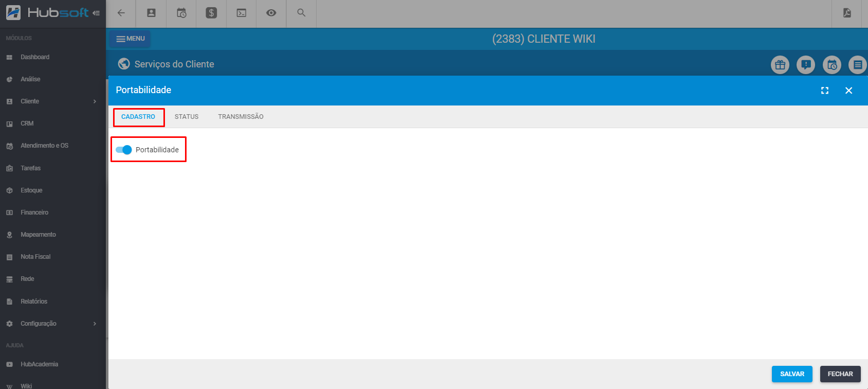Click the gift icon in Serviços header
Viewport: 868px width, 389px height.
click(780, 65)
